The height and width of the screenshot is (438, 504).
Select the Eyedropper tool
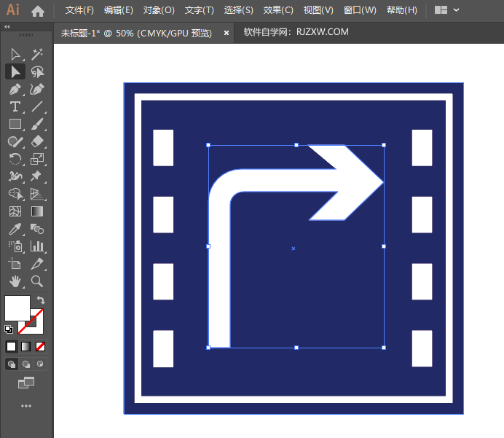[x=15, y=229]
